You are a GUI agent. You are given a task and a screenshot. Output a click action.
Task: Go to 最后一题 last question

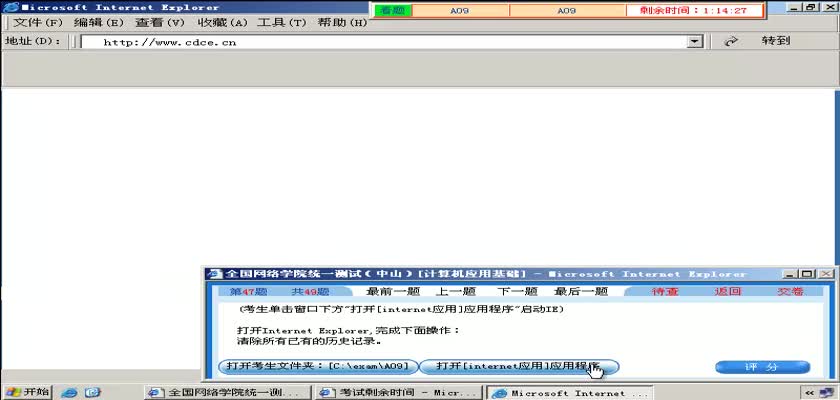point(581,291)
